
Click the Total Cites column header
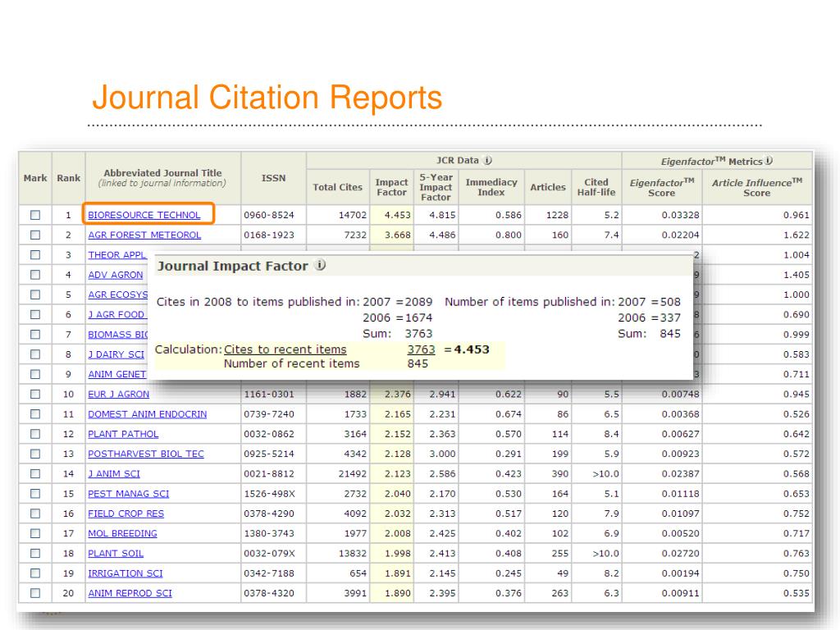[337, 187]
